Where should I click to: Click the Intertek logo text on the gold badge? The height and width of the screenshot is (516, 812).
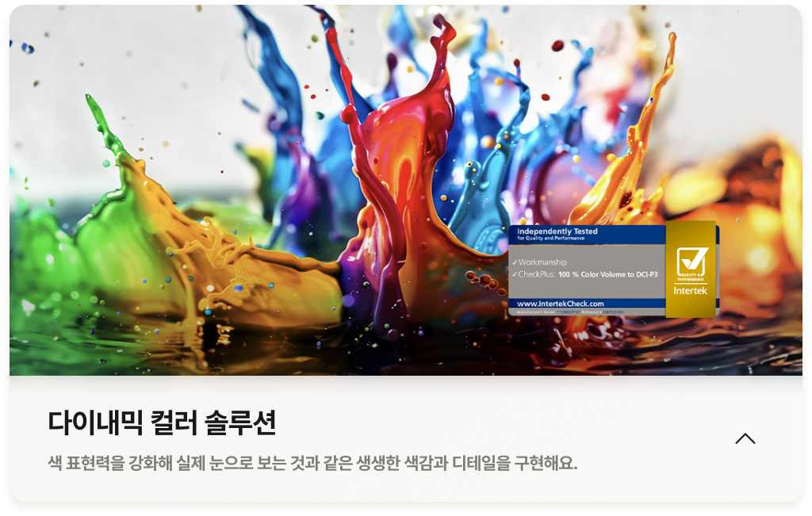(690, 291)
